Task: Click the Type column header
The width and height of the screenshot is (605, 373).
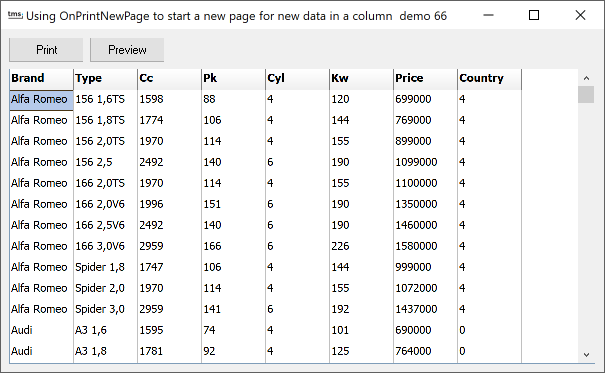Action: [x=105, y=79]
